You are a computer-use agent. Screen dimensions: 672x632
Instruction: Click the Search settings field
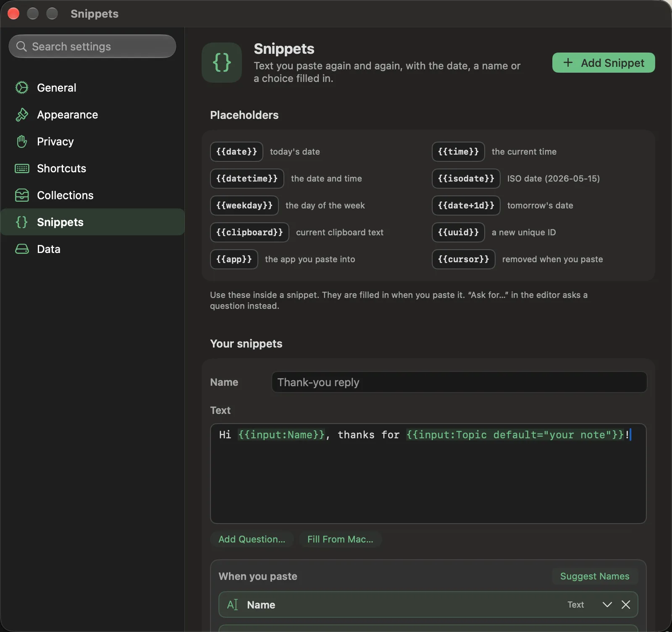(92, 46)
